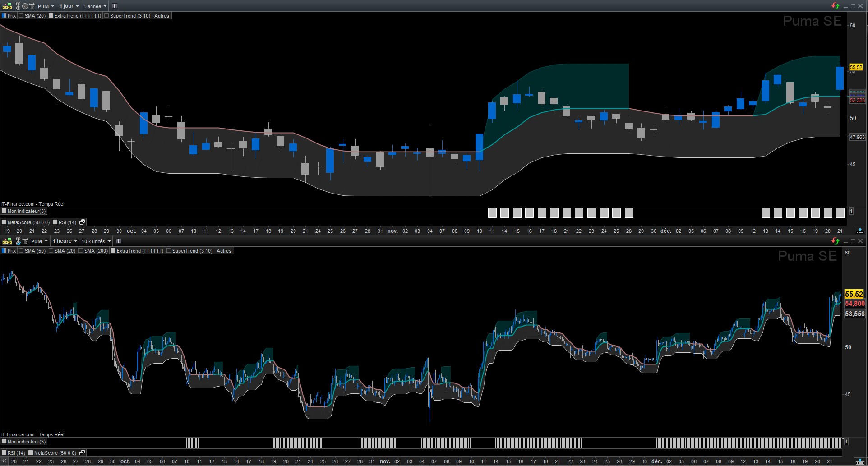Toggle SMA (20) checkbox on hourly chart
The height and width of the screenshot is (466, 868).
tap(51, 251)
